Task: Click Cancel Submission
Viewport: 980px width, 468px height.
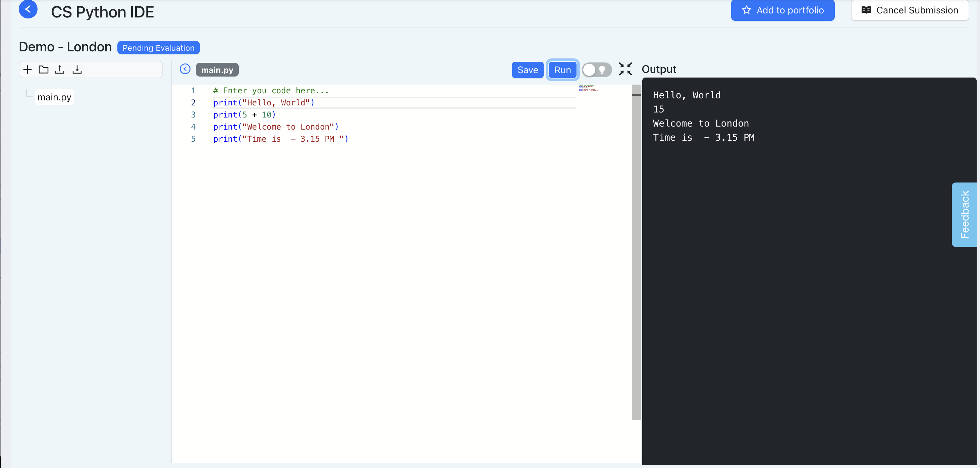Action: coord(909,10)
